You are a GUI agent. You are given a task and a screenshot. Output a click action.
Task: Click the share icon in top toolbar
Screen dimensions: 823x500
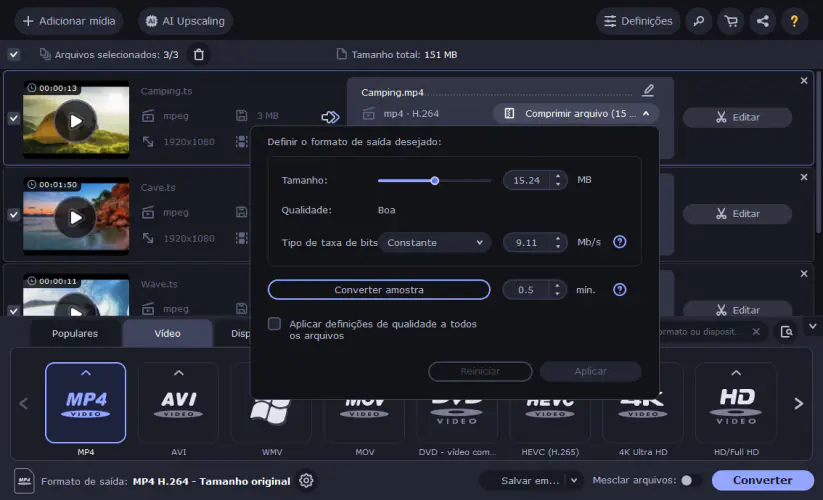(x=763, y=21)
